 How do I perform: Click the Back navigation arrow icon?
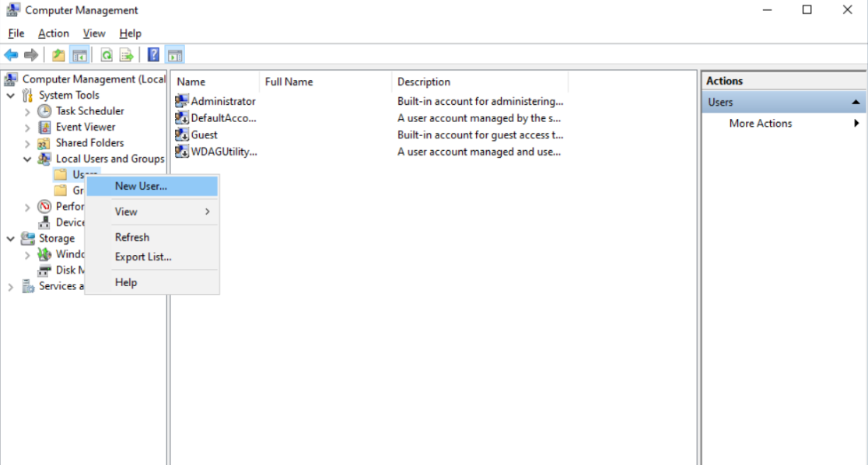point(11,54)
